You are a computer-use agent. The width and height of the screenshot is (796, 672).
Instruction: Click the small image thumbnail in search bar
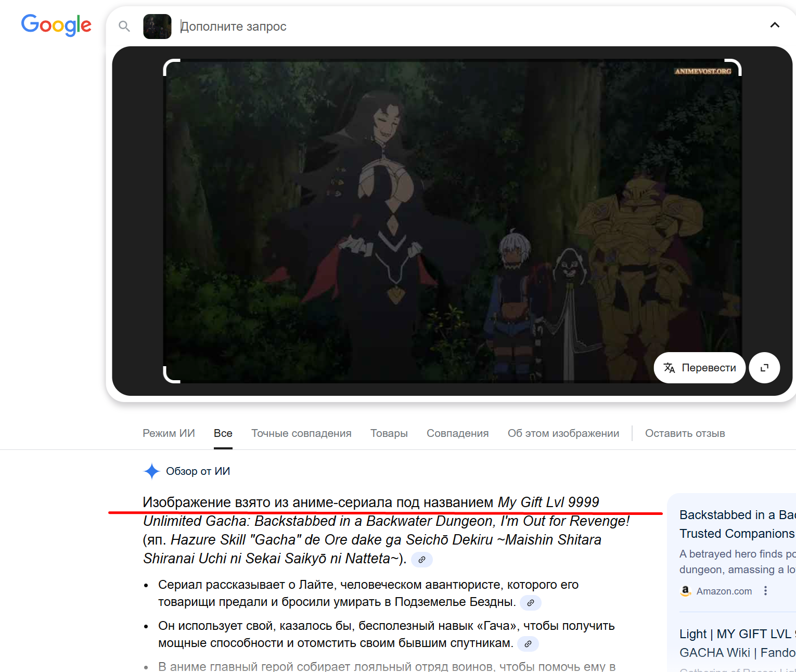(x=157, y=27)
